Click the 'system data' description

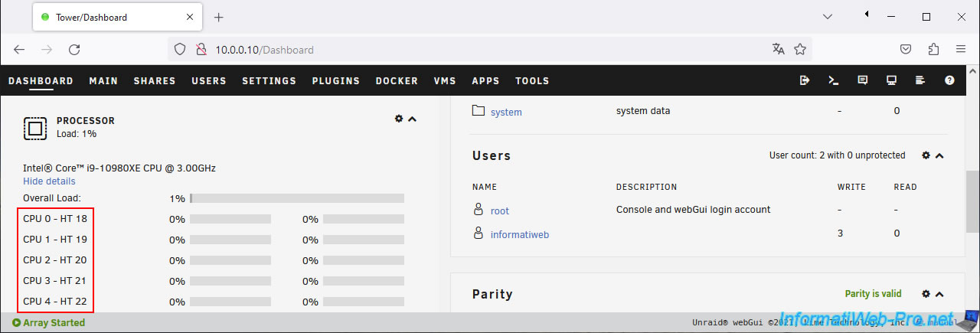pos(643,111)
